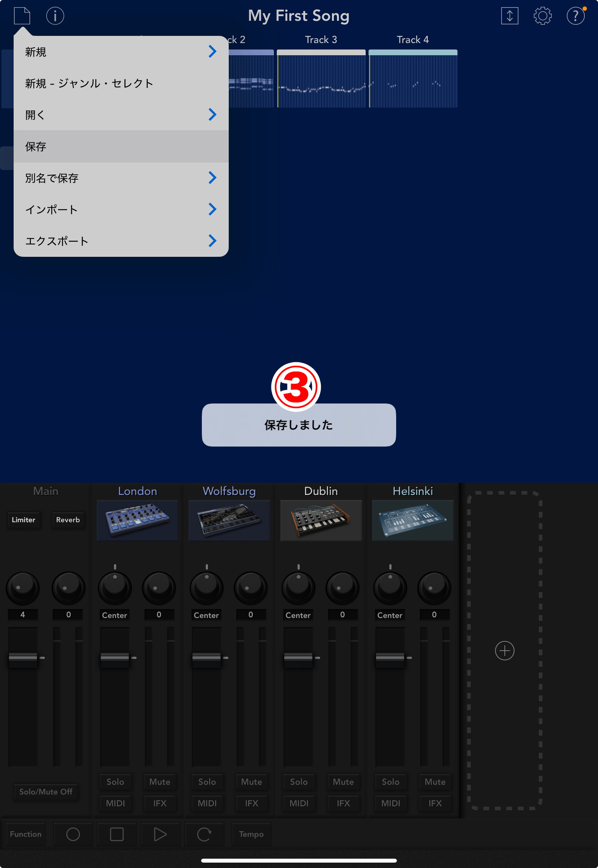Image resolution: width=598 pixels, height=868 pixels.
Task: Expand the 開く submenu chevron
Action: [x=213, y=114]
